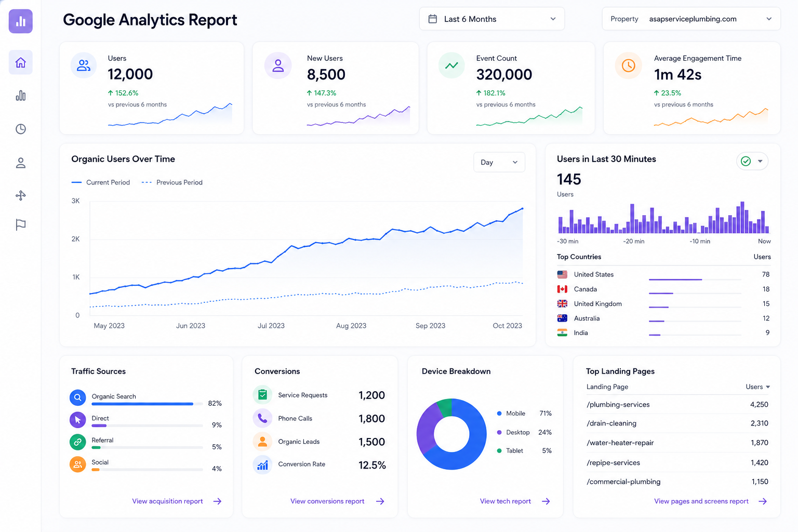The width and height of the screenshot is (798, 532).
Task: Open the /repipe-services landing page row
Action: pos(677,462)
